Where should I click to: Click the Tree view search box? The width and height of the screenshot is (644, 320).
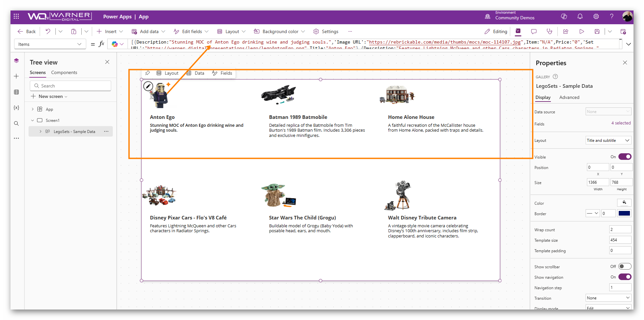pyautogui.click(x=70, y=86)
